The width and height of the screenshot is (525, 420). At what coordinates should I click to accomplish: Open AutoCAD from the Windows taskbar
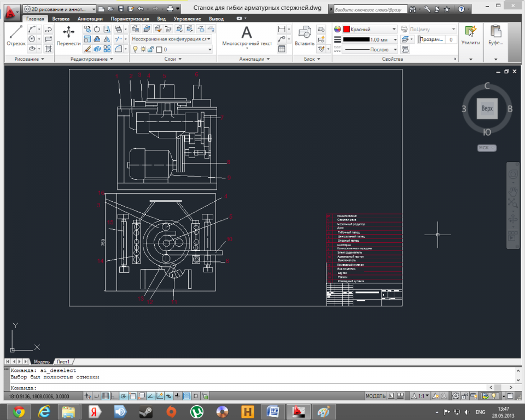pyautogui.click(x=297, y=412)
